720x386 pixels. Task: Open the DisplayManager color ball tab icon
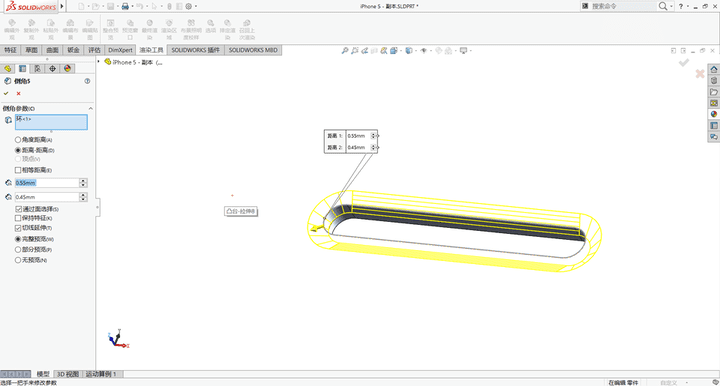coord(68,68)
